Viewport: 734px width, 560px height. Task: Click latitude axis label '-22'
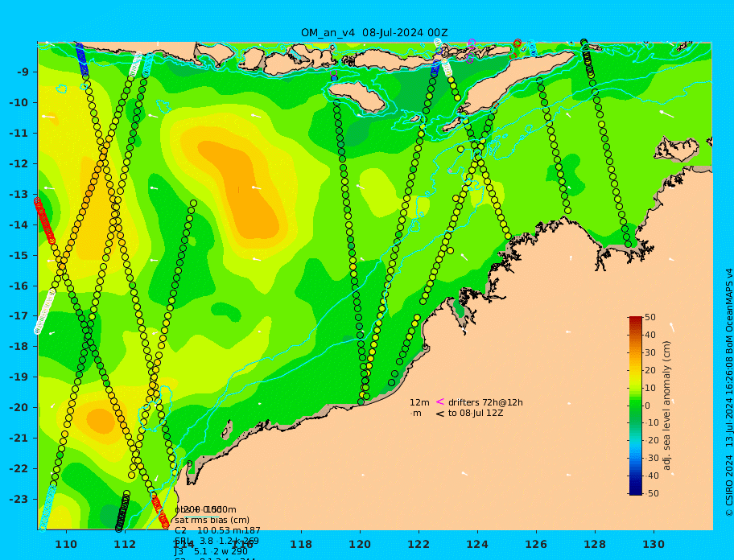(19, 469)
